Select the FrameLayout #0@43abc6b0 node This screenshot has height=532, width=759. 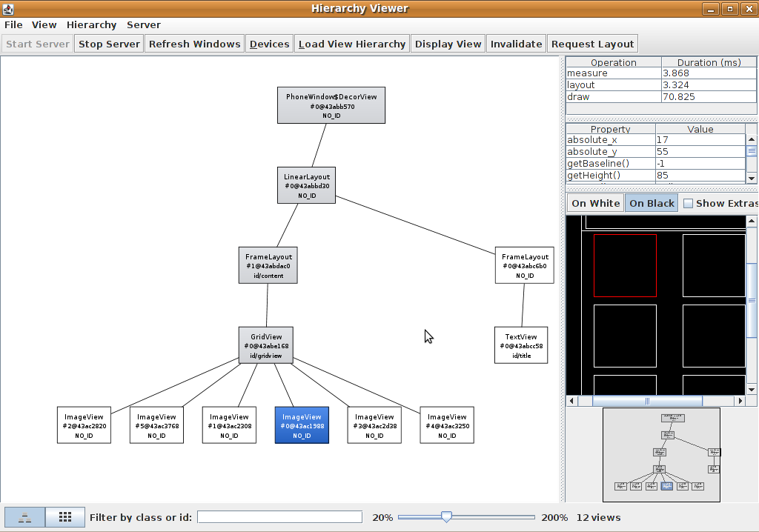click(525, 265)
